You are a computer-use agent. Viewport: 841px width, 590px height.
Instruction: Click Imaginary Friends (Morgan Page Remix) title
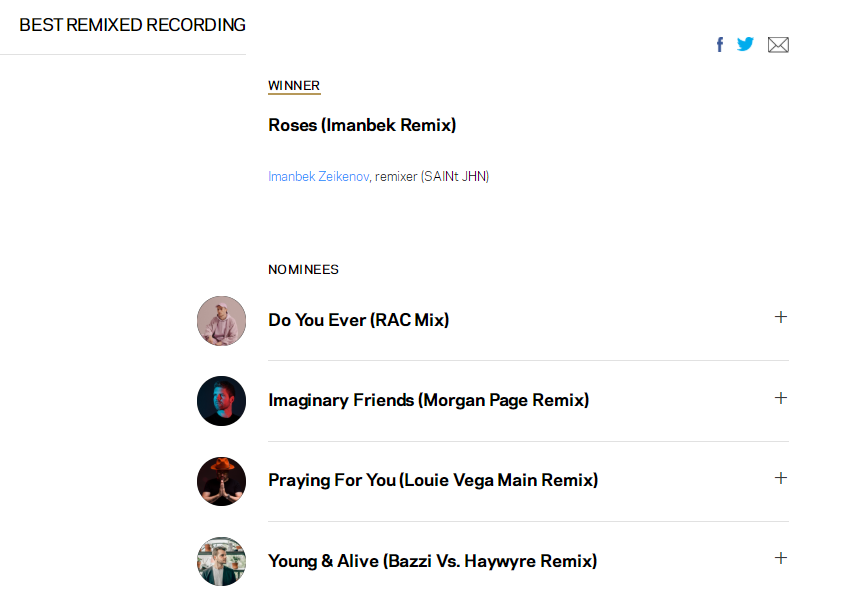coord(428,400)
